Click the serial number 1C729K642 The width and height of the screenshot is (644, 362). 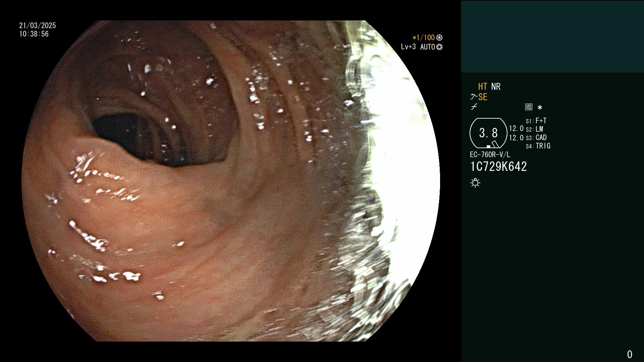click(x=498, y=167)
